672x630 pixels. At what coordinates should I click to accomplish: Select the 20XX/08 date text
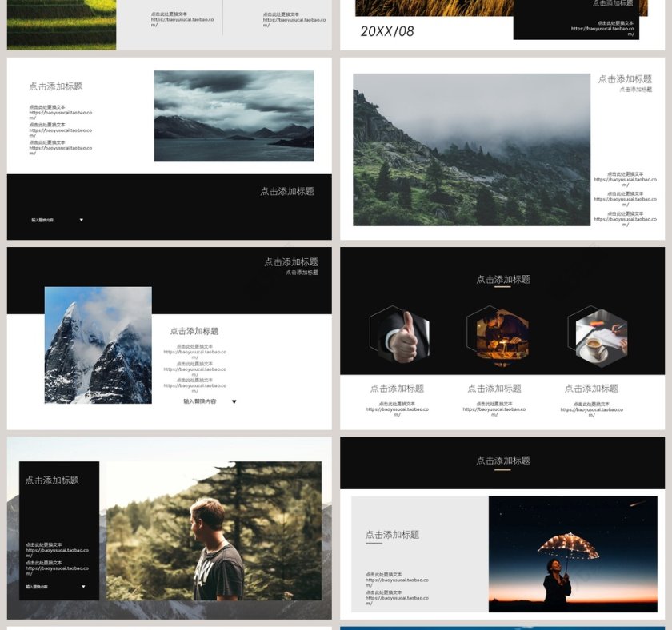387,31
